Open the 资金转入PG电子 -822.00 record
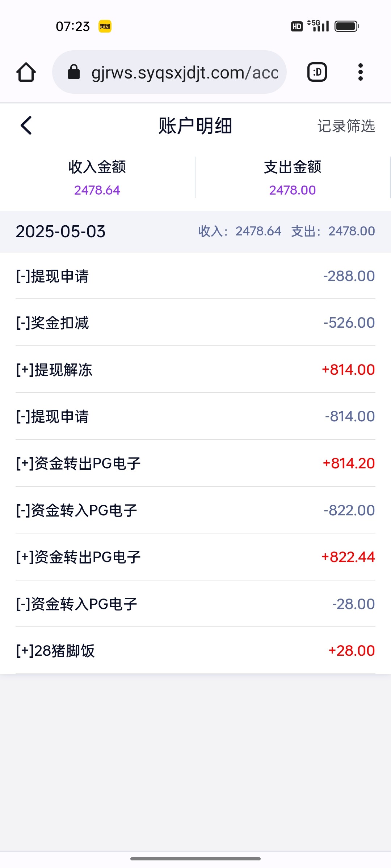Screen dimensions: 391x868 [x=195, y=510]
